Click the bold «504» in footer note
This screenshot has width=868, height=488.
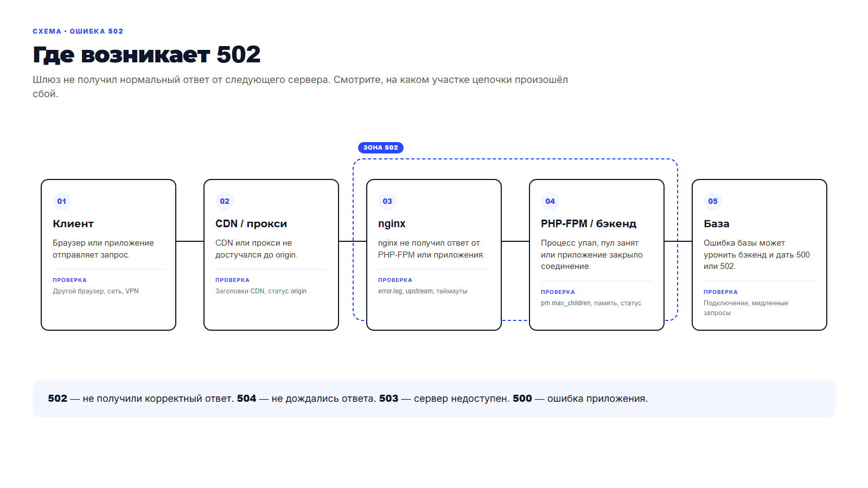pos(246,399)
